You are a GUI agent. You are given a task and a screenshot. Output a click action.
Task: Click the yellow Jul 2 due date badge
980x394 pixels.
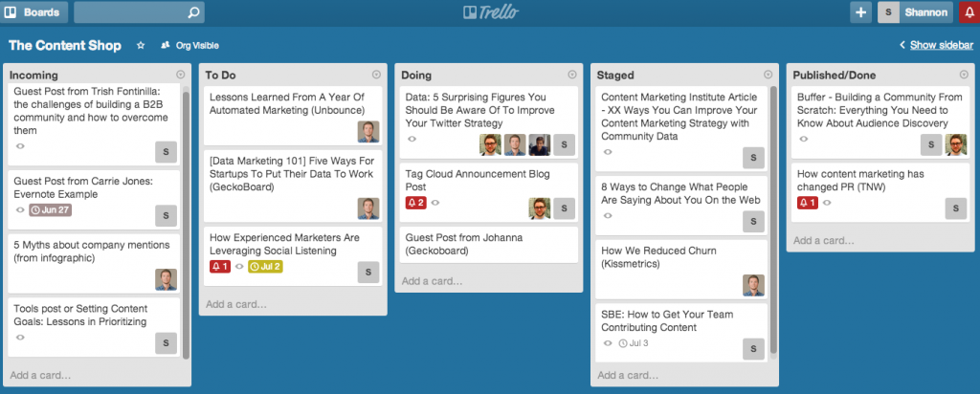tap(265, 267)
